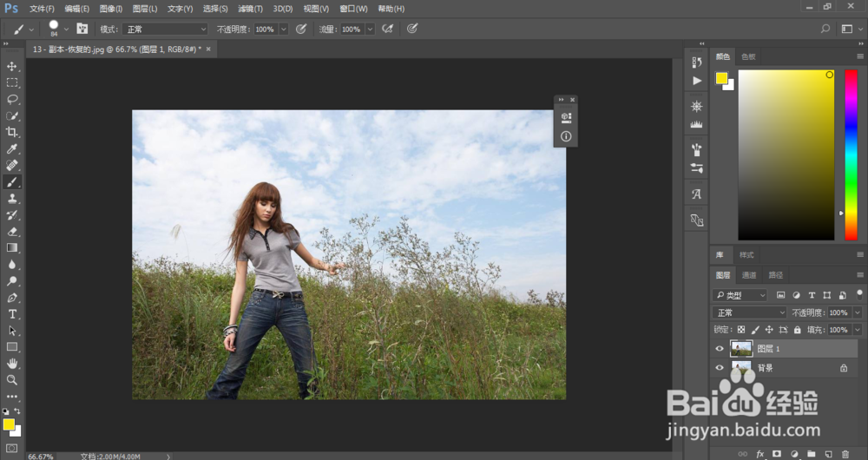Delete layer with the trash icon

pos(845,454)
